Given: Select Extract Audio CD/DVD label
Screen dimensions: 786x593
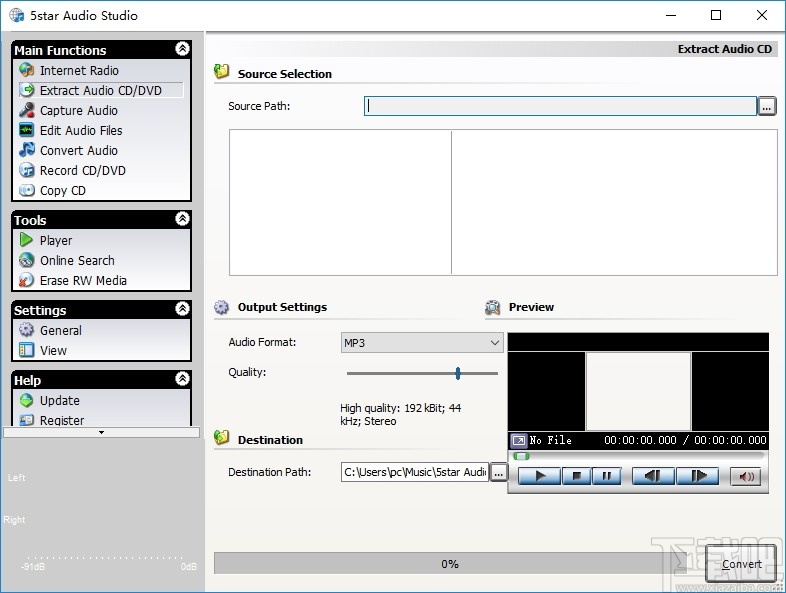Looking at the screenshot, I should tap(101, 90).
